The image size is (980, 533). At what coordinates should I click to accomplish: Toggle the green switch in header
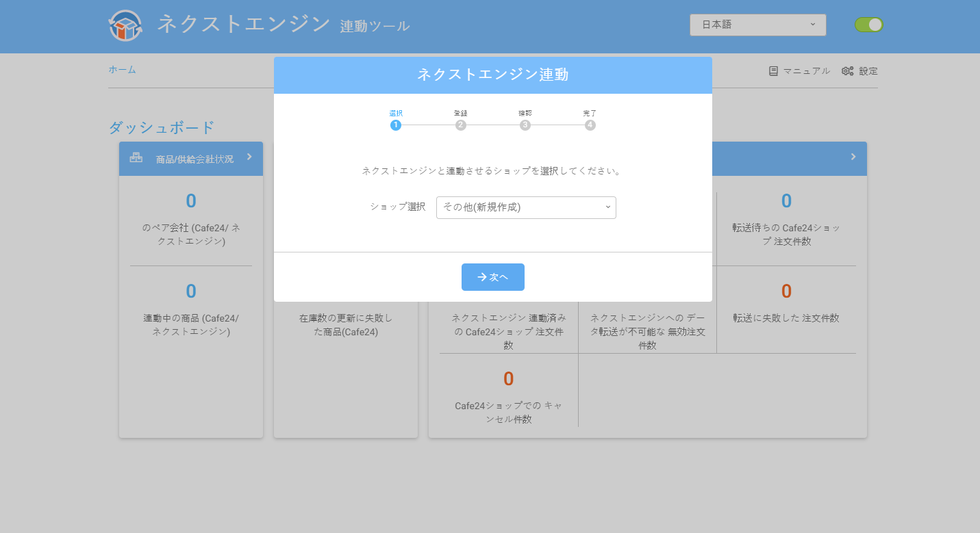click(869, 25)
